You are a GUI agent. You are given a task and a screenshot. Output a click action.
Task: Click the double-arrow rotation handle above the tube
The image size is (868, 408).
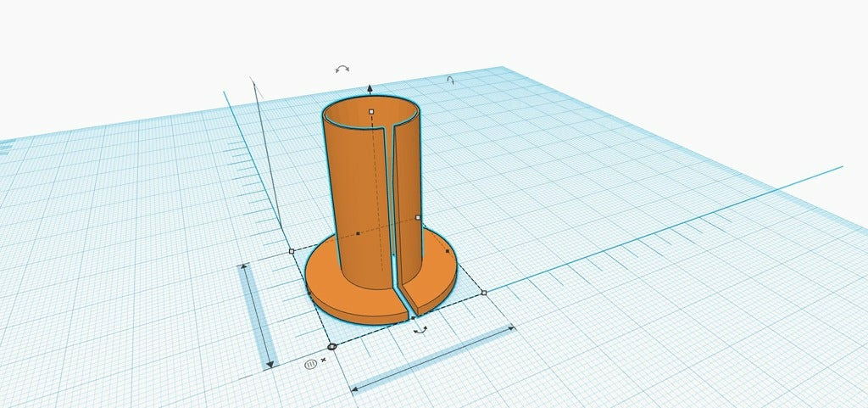pyautogui.click(x=342, y=69)
